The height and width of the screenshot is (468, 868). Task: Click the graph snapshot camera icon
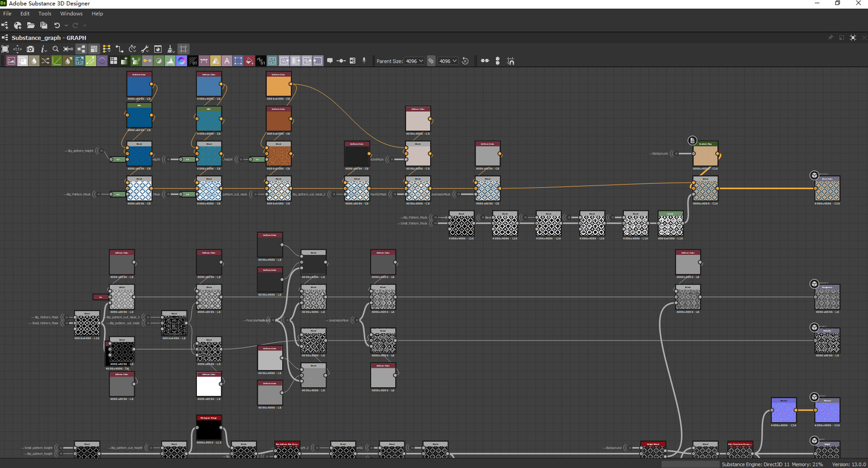(30, 49)
